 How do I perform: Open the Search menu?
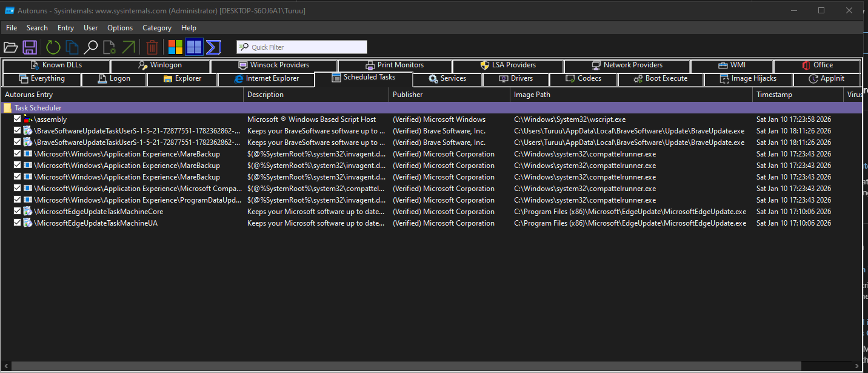[x=37, y=28]
